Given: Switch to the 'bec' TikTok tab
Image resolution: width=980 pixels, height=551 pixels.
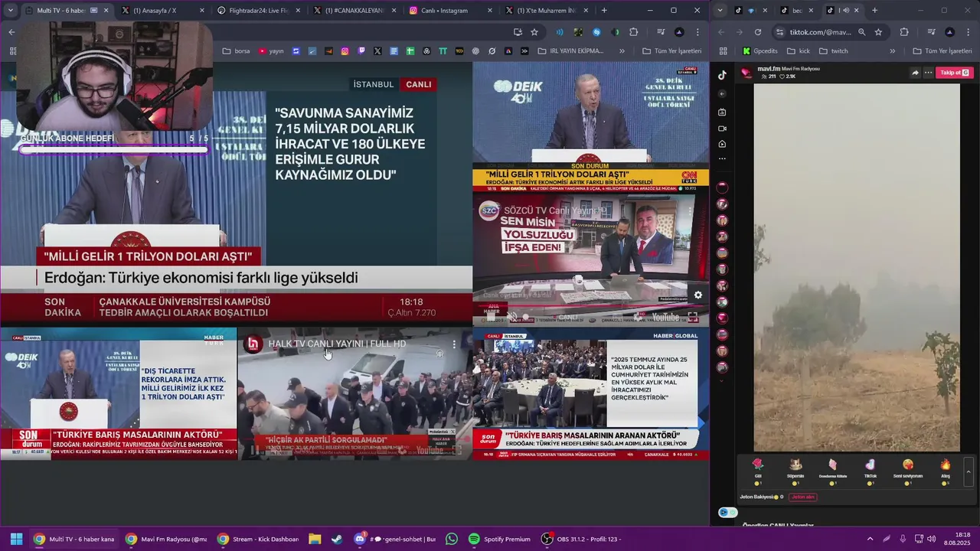Looking at the screenshot, I should pos(796,11).
